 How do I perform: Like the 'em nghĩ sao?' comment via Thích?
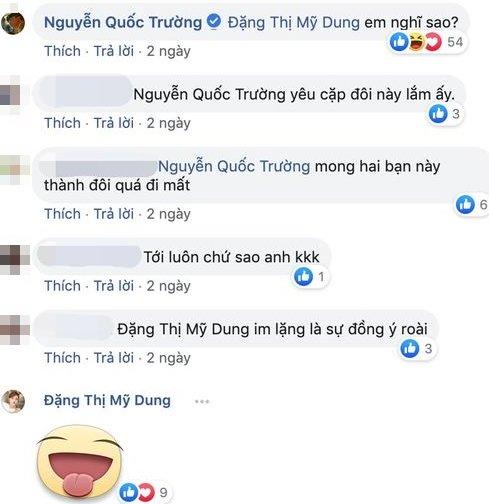coord(62,51)
